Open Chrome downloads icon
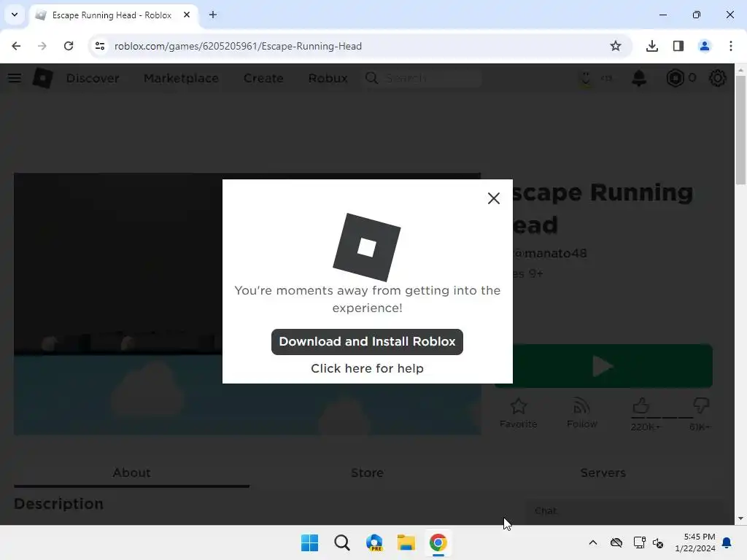 [x=652, y=46]
